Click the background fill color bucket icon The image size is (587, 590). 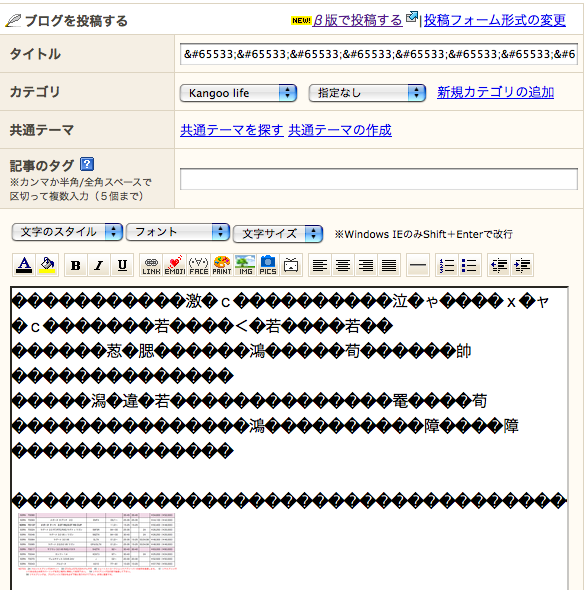(x=47, y=265)
